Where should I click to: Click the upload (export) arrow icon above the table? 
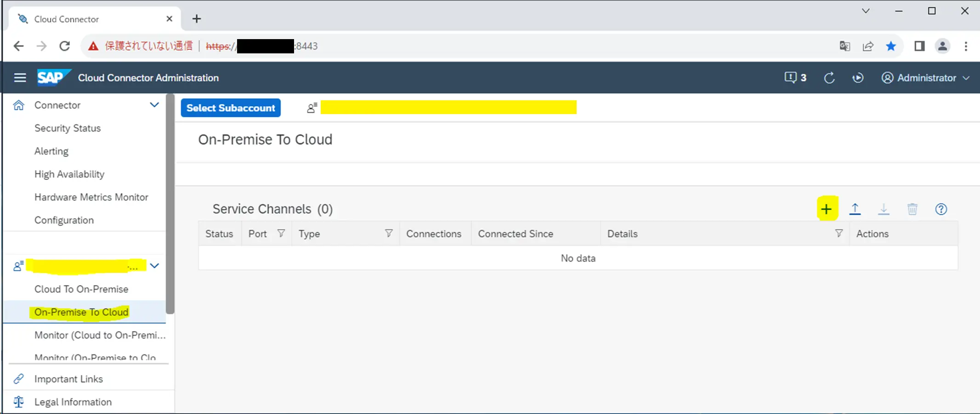(x=855, y=209)
